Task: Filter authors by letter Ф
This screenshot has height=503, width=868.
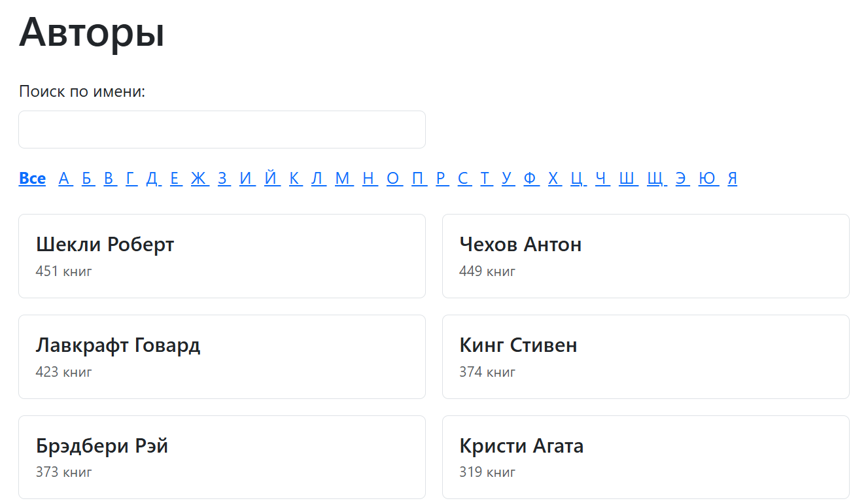Action: [x=531, y=178]
